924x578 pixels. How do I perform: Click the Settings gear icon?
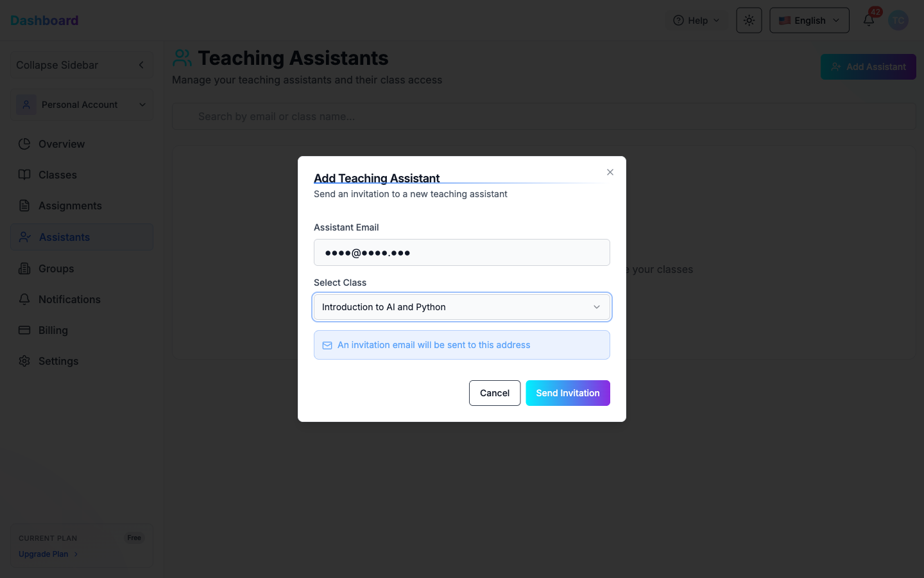[24, 361]
